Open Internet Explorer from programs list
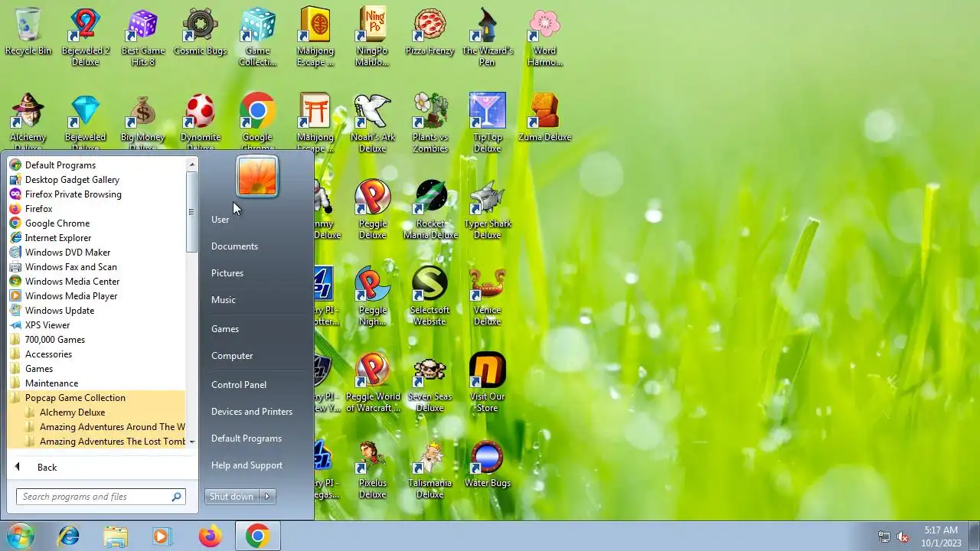The height and width of the screenshot is (551, 980). coord(96,238)
